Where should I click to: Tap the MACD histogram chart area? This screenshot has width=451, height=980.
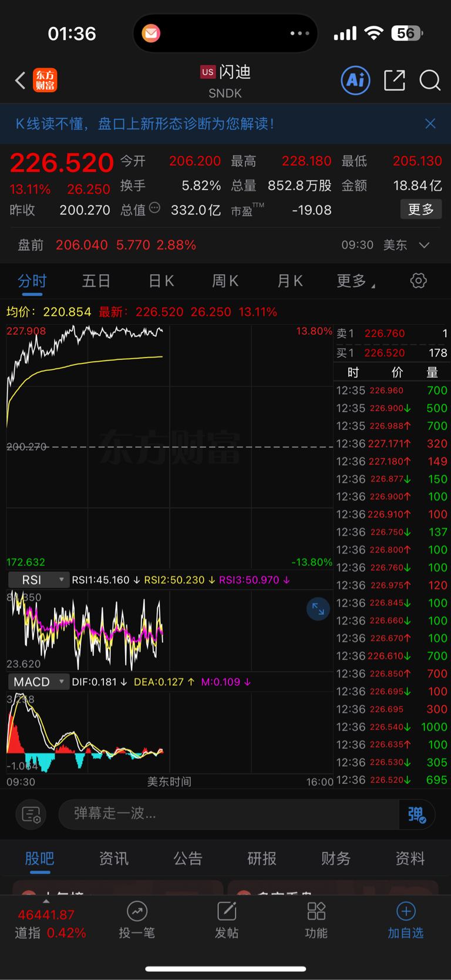(x=170, y=732)
